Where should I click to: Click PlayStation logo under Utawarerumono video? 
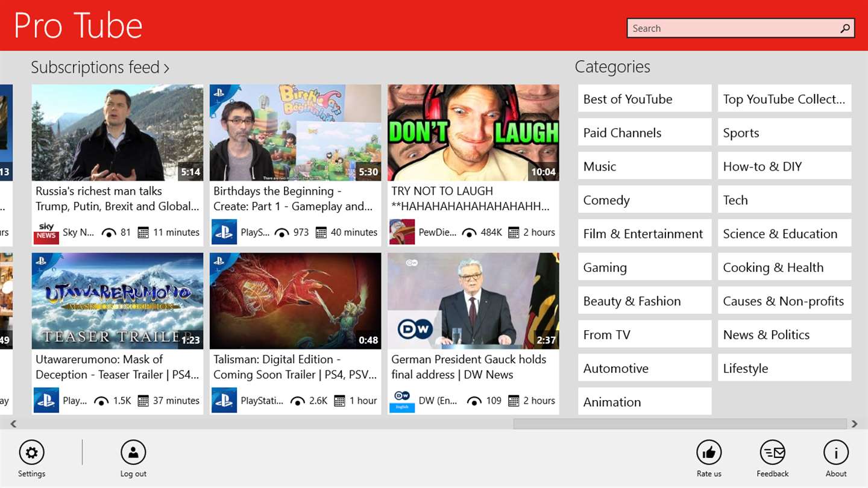click(46, 400)
